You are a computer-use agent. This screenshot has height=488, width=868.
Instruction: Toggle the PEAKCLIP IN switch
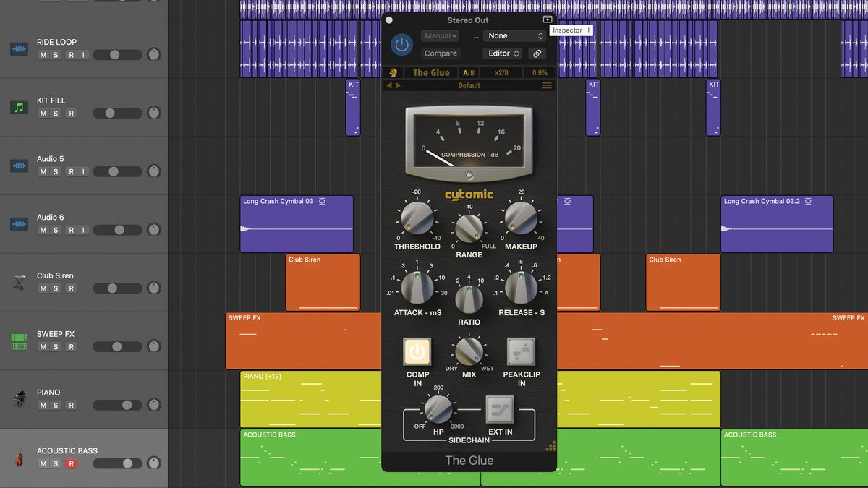pyautogui.click(x=521, y=352)
